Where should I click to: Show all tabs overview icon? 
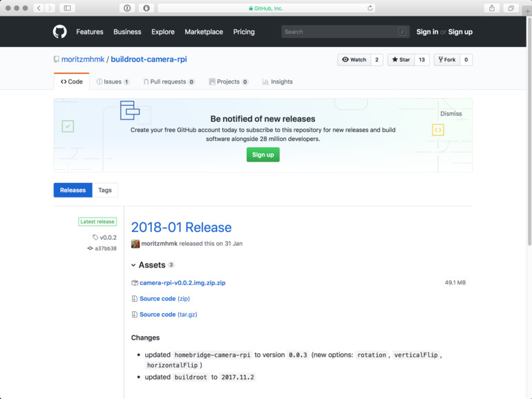pos(511,8)
